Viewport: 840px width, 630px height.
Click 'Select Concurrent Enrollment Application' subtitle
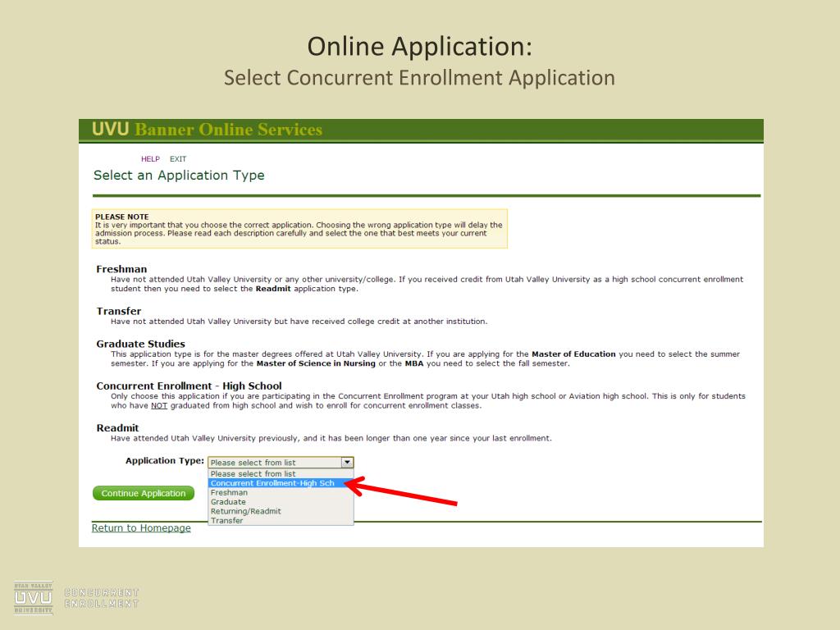click(x=419, y=78)
